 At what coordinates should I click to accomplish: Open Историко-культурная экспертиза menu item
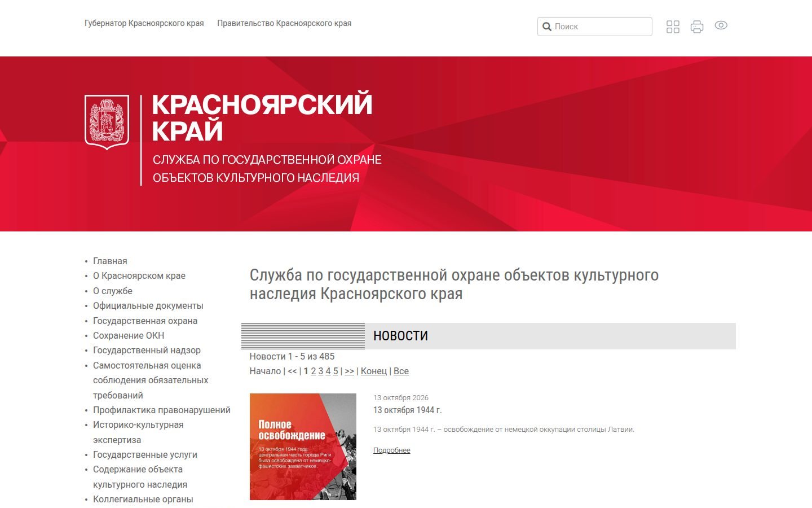(x=138, y=432)
